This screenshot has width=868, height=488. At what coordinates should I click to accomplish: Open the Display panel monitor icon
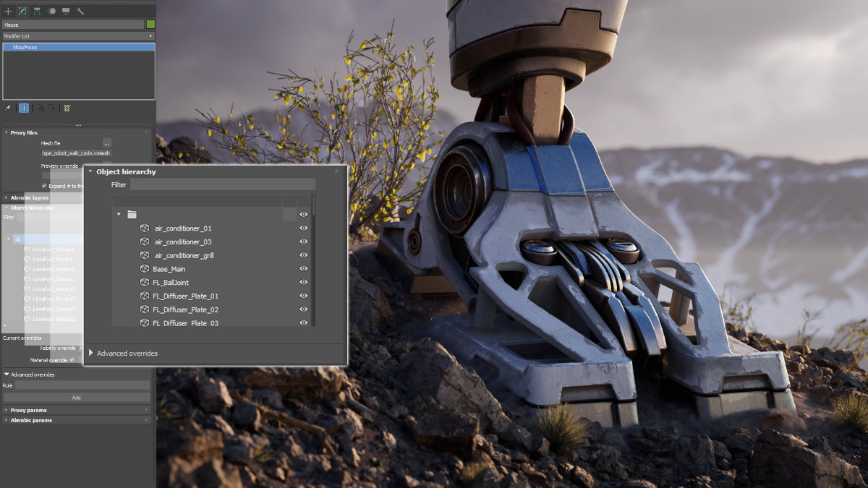click(x=66, y=11)
